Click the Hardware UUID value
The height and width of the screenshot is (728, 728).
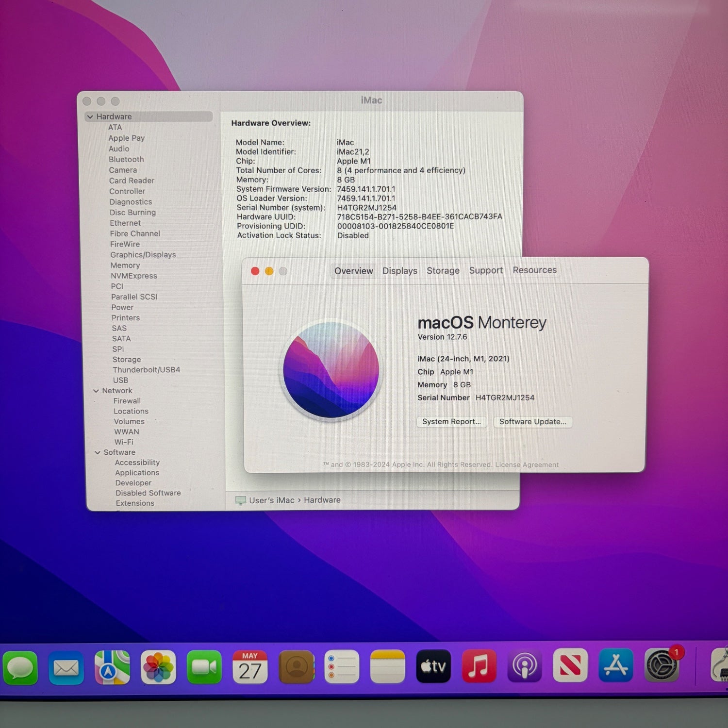click(x=420, y=217)
